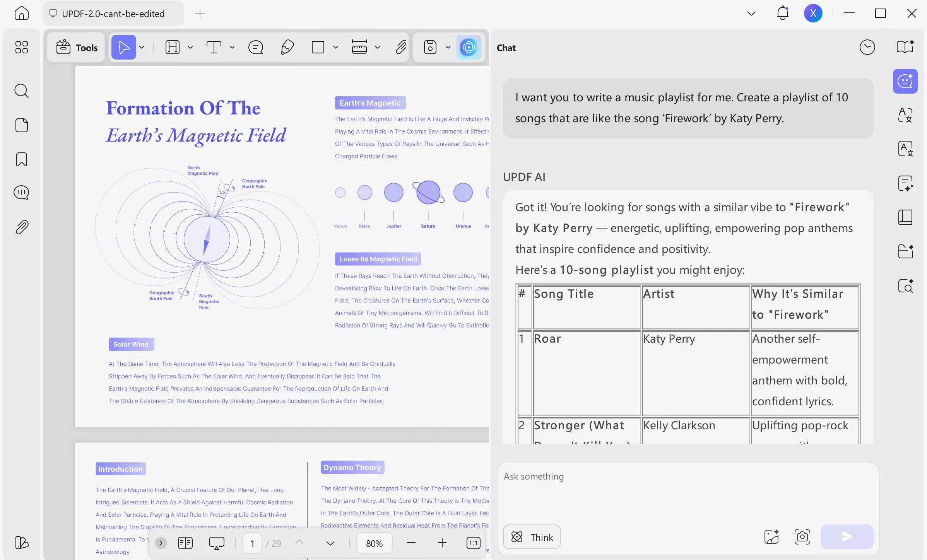927x560 pixels.
Task: Go to the next page arrow
Action: (x=330, y=543)
